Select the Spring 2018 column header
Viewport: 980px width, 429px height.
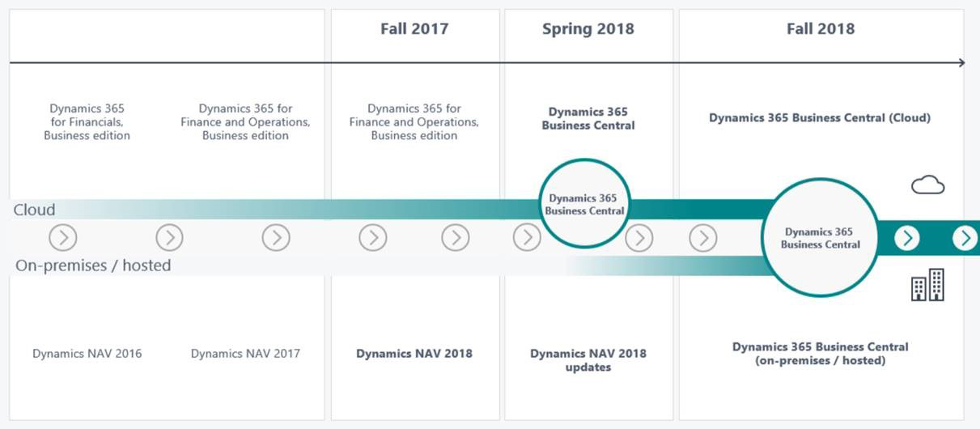tap(588, 29)
